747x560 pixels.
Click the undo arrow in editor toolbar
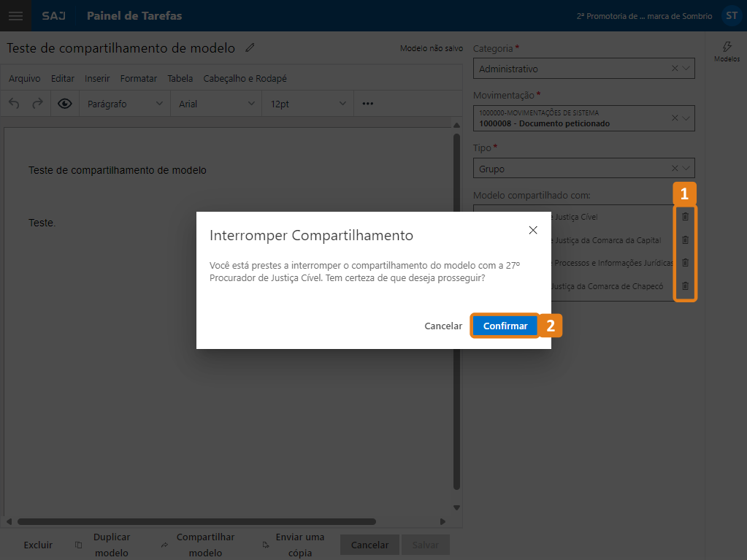[x=14, y=104]
